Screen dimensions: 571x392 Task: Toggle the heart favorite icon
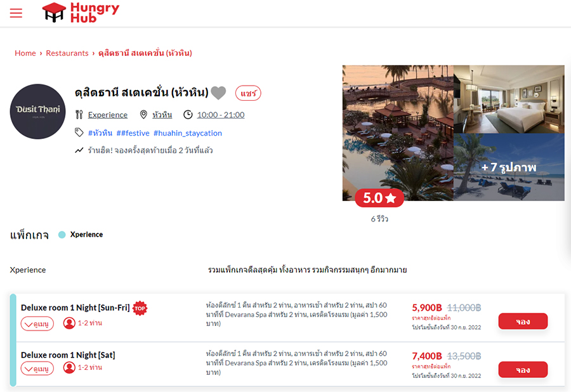click(218, 93)
